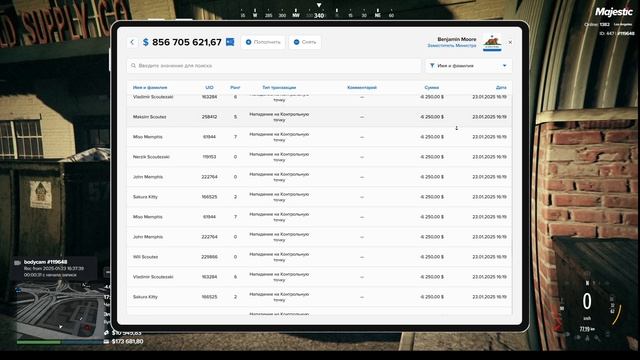Viewport: 640px width, 360px height.
Task: Sort by the UID column header
Action: click(x=209, y=87)
